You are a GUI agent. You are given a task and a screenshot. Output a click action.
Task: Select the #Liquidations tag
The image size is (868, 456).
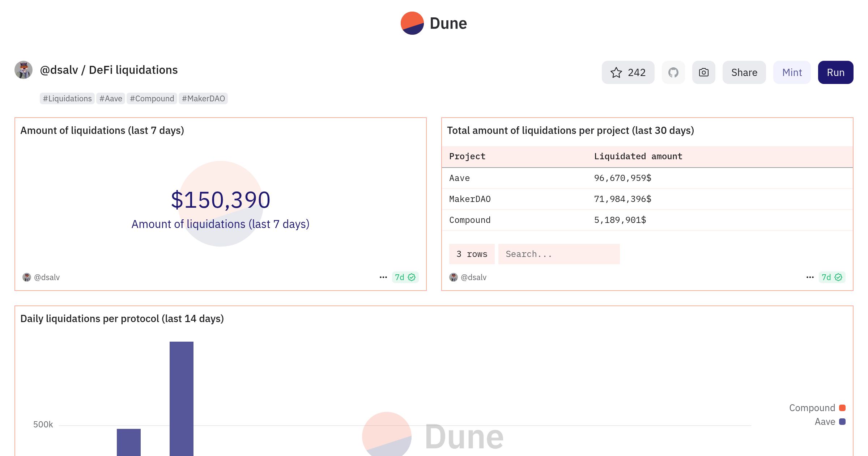point(67,98)
